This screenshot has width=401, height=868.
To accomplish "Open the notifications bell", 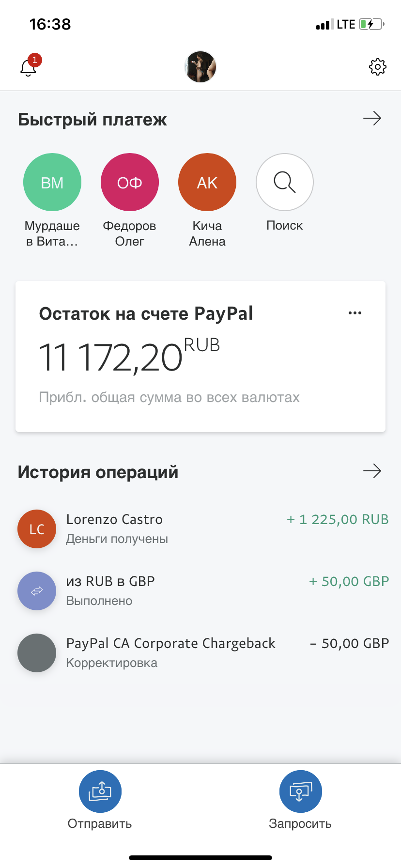I will (29, 67).
